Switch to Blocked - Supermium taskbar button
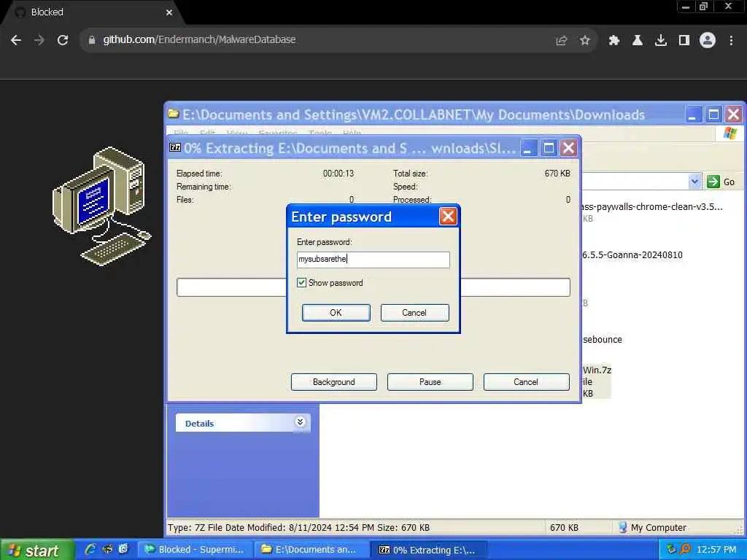Image resolution: width=747 pixels, height=560 pixels. click(x=196, y=550)
